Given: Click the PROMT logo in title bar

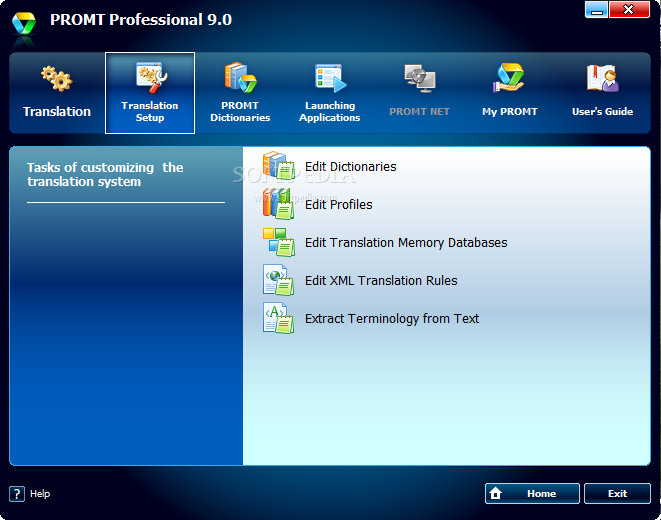Looking at the screenshot, I should pos(24,24).
